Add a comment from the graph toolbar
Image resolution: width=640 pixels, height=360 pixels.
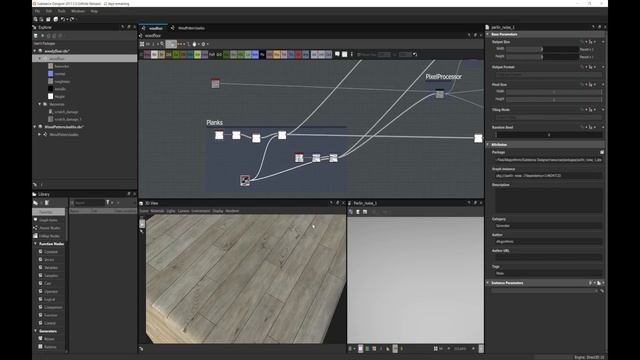(337, 54)
